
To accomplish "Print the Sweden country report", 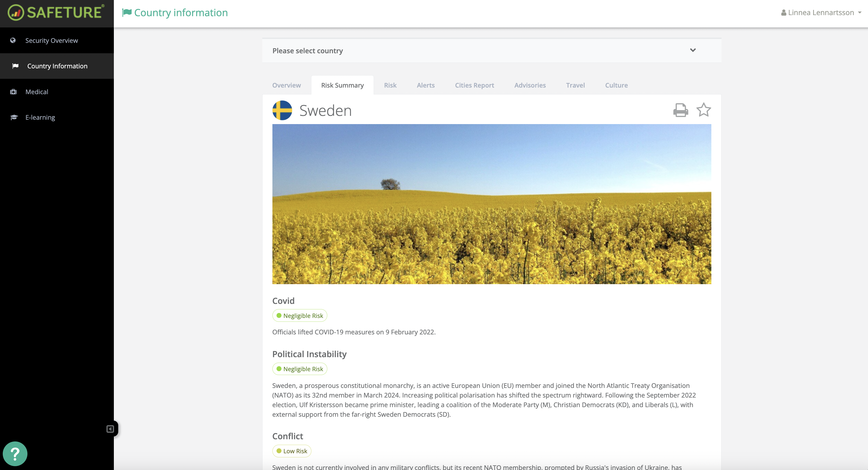I will click(x=681, y=110).
